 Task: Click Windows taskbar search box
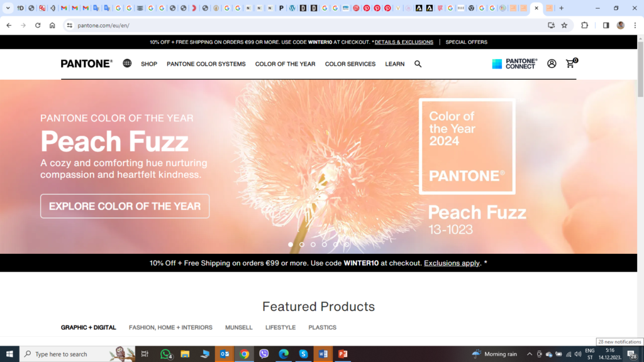[78, 354]
